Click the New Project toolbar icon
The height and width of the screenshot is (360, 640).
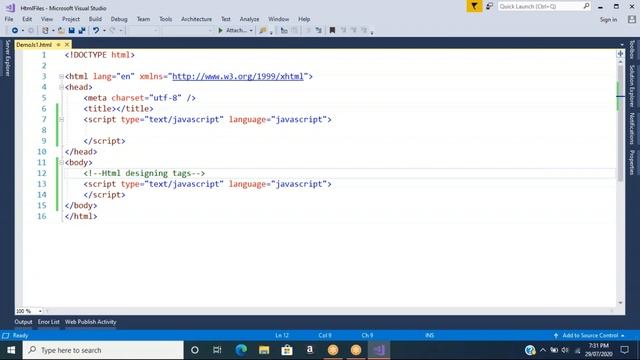point(45,30)
